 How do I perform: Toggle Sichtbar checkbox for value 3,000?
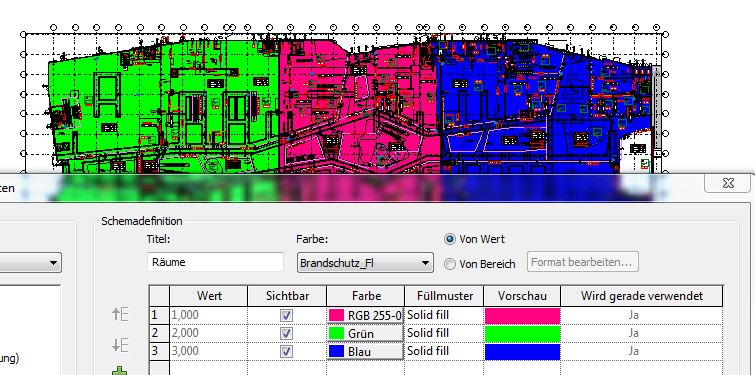coord(286,351)
